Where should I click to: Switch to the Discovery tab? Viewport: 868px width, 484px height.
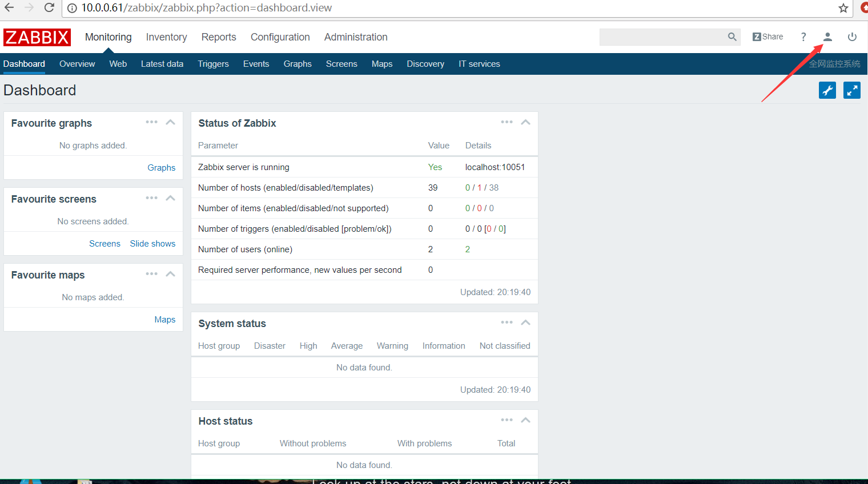pyautogui.click(x=425, y=64)
